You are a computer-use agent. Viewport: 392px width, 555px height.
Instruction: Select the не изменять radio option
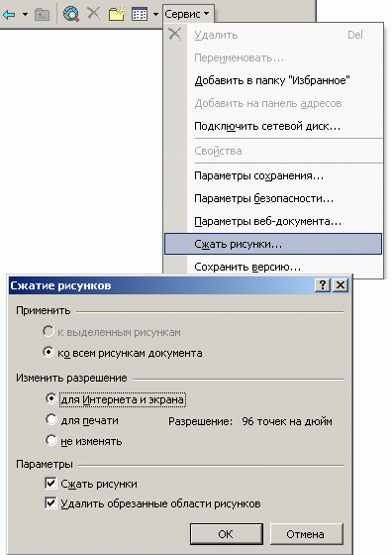coord(51,441)
